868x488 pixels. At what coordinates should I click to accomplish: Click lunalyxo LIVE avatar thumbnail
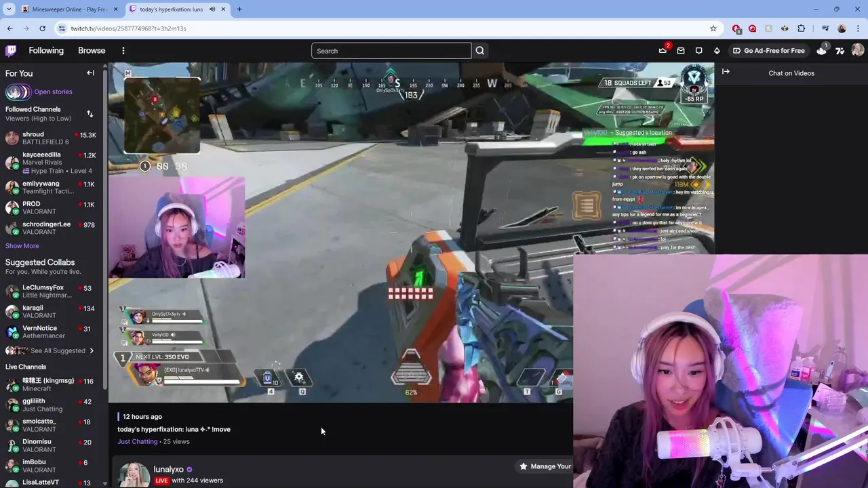coord(134,475)
